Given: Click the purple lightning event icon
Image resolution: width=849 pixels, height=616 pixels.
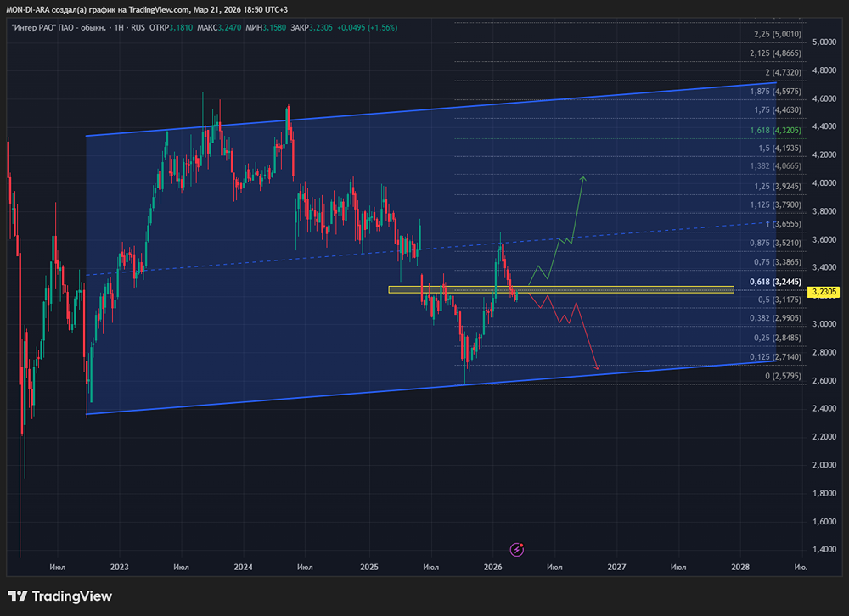Looking at the screenshot, I should point(517,550).
